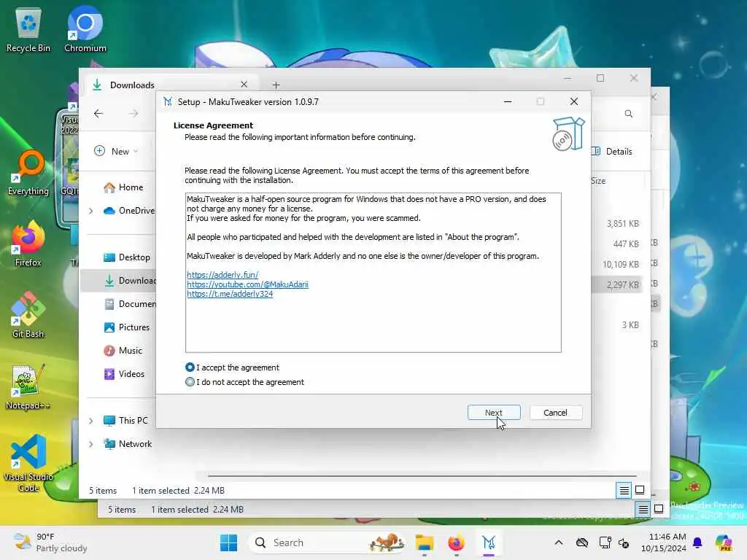Open Home in Explorer sidebar
The image size is (747, 560).
point(123,187)
